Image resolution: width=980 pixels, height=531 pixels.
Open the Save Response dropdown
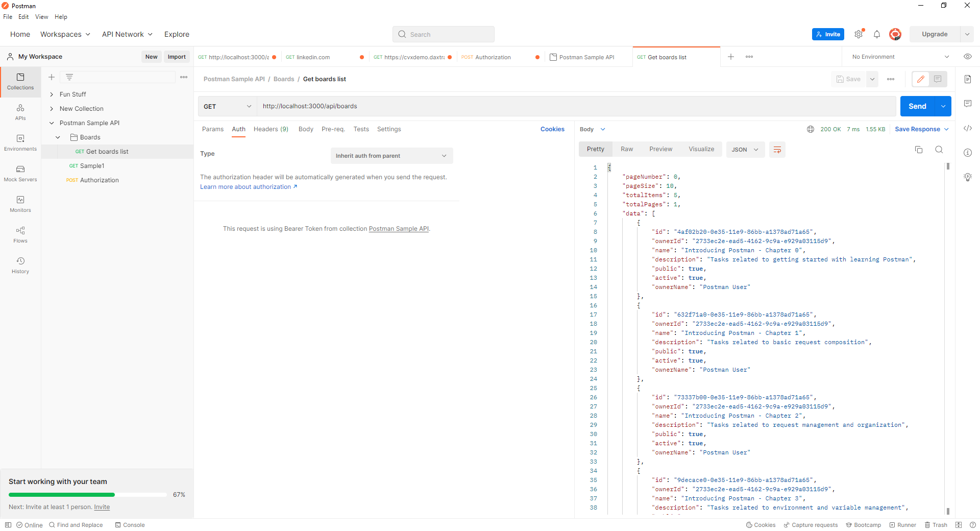click(921, 129)
